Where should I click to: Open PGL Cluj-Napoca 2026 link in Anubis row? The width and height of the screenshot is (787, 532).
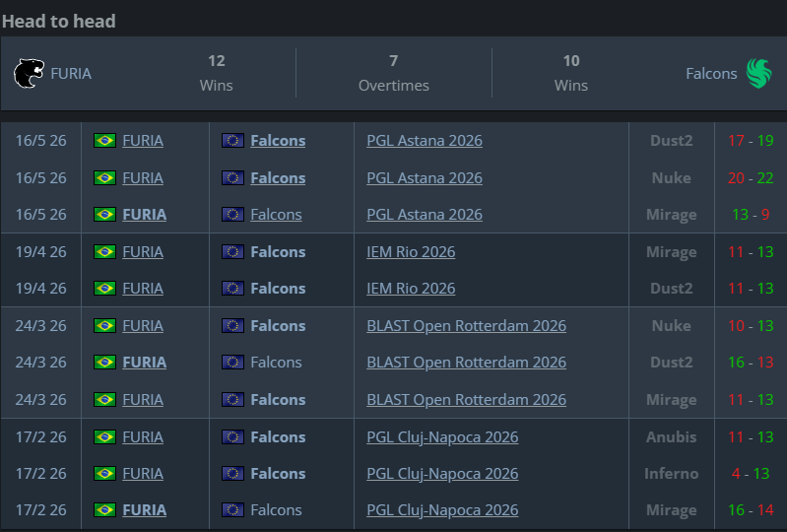442,437
